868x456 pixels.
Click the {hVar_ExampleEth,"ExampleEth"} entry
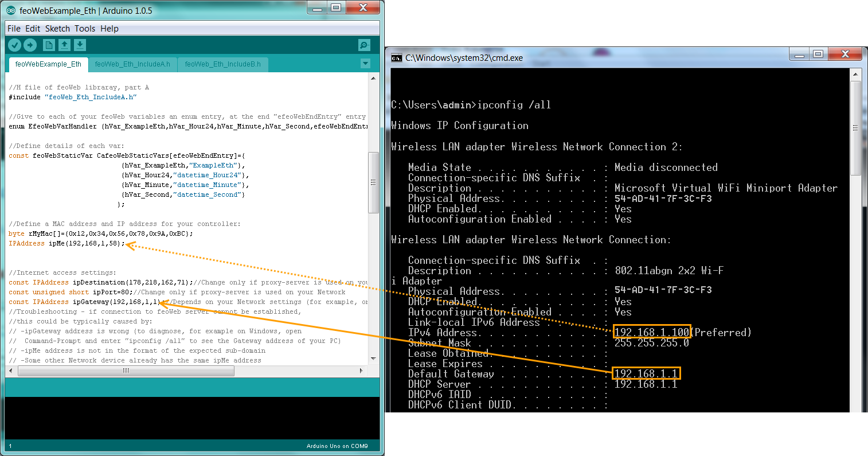(x=183, y=165)
